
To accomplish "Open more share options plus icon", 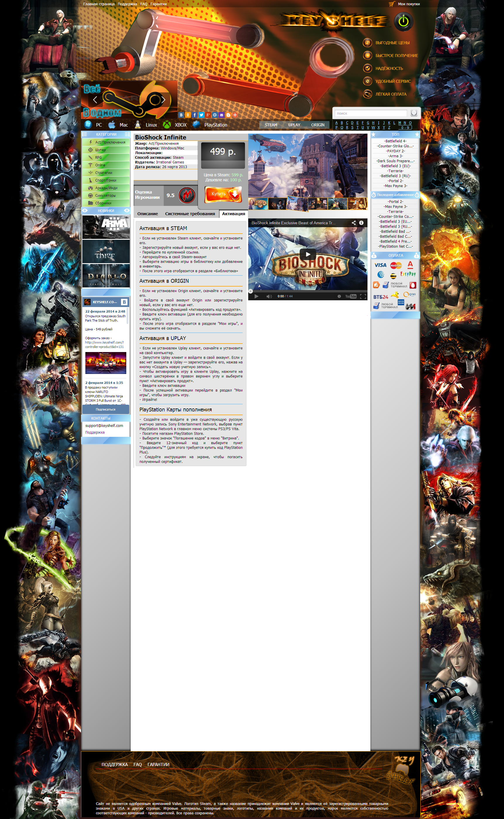I will [x=235, y=115].
